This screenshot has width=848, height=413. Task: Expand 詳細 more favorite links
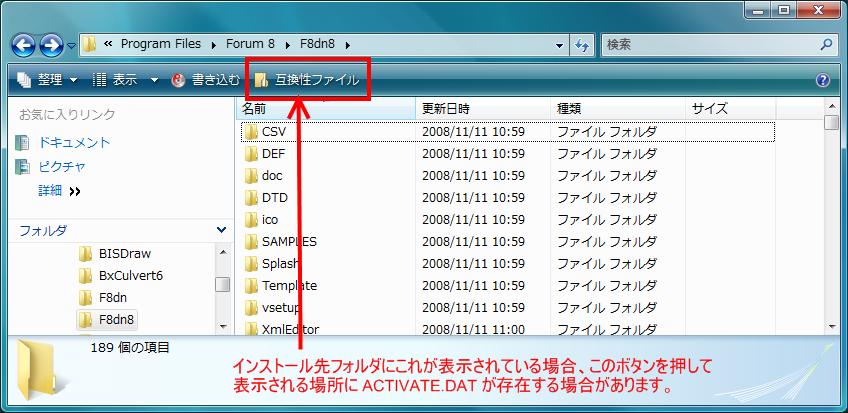(x=59, y=191)
